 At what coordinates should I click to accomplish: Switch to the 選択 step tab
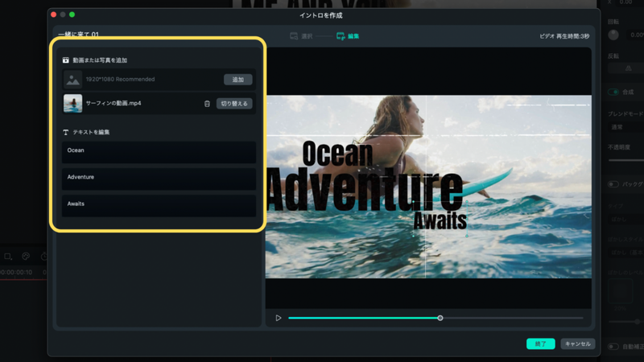(x=301, y=36)
